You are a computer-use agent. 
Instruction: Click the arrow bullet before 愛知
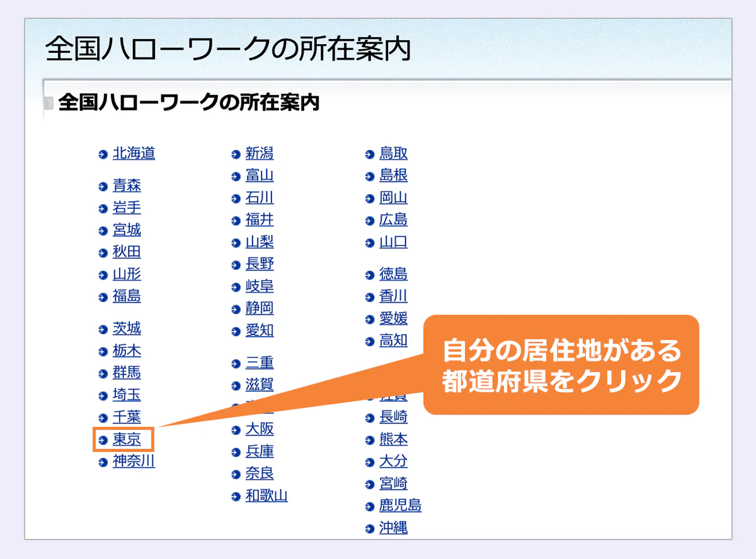(x=236, y=332)
